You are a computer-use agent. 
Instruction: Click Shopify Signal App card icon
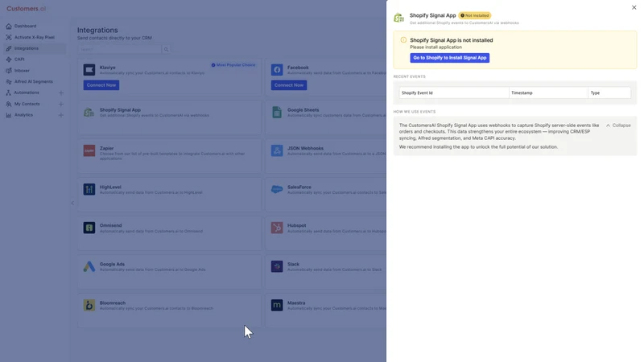click(x=89, y=112)
